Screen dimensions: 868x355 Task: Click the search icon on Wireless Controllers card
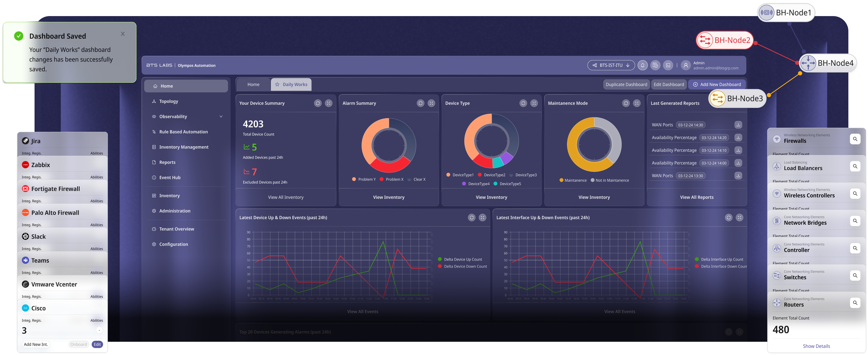point(855,193)
